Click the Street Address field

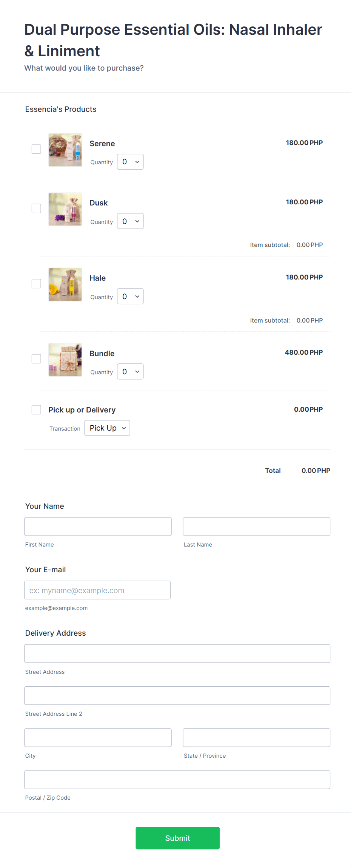click(x=177, y=653)
